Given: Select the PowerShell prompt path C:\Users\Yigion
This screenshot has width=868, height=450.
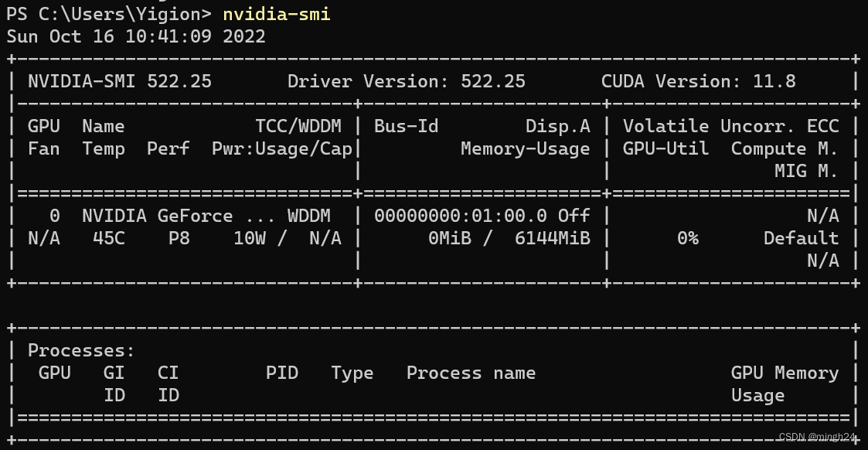Looking at the screenshot, I should click(120, 14).
